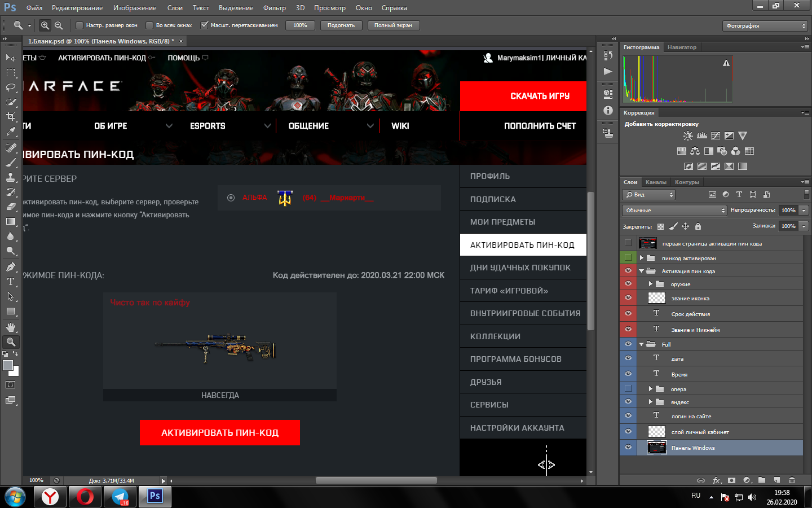Add layer style with the fx icon
The width and height of the screenshot is (812, 508).
[x=717, y=480]
